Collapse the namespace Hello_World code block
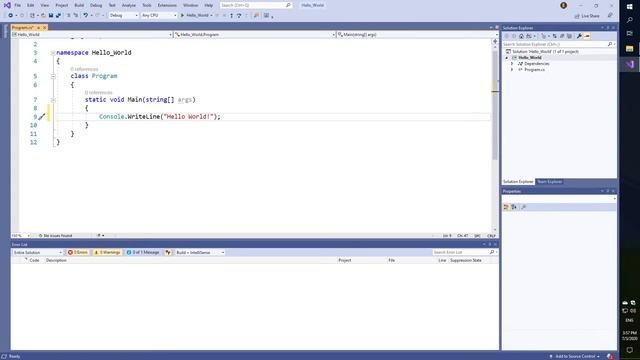640x360 pixels. (53, 53)
